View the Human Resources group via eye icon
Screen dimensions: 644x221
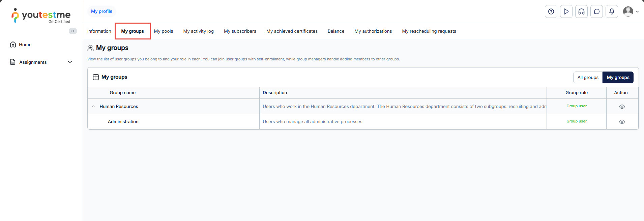pos(622,107)
